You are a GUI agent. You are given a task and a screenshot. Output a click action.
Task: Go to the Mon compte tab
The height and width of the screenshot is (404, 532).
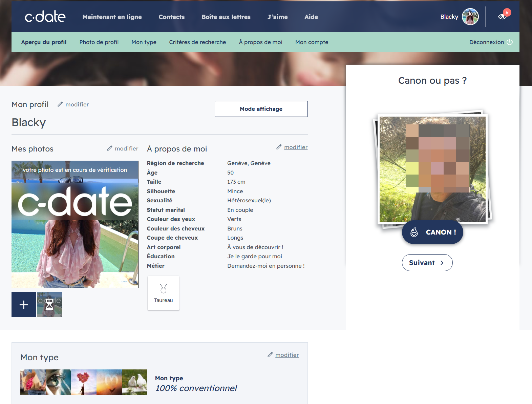(x=312, y=42)
